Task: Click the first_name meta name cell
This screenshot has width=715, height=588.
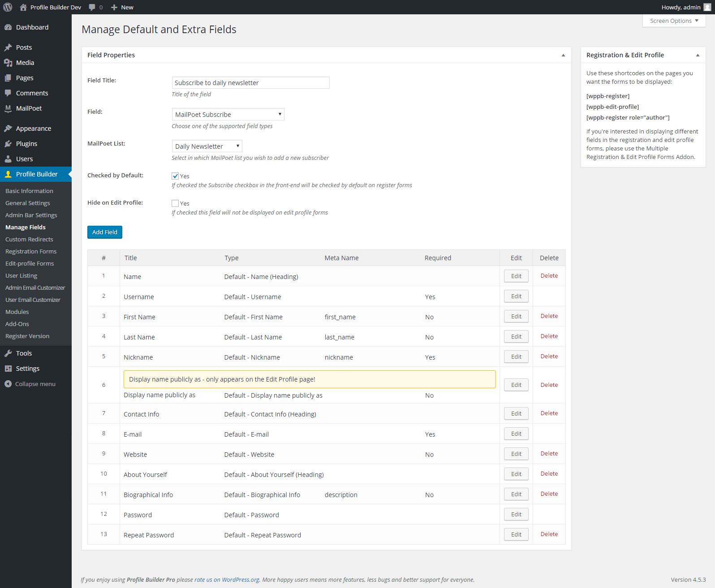Action: pos(340,317)
